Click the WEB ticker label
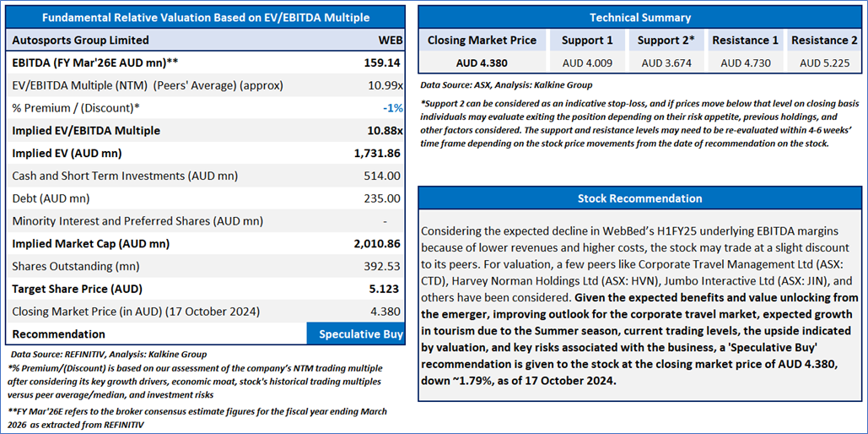This screenshot has width=868, height=434. (x=391, y=41)
